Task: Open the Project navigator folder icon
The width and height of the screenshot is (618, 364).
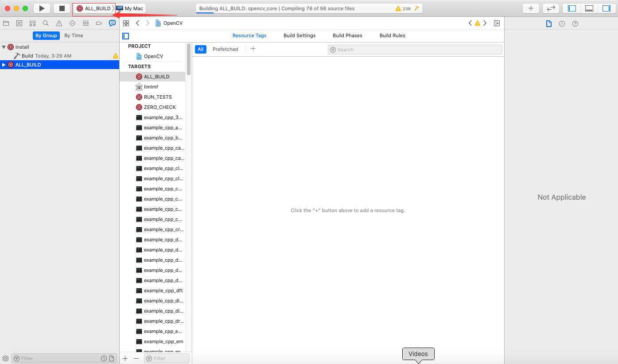Action: 6,23
